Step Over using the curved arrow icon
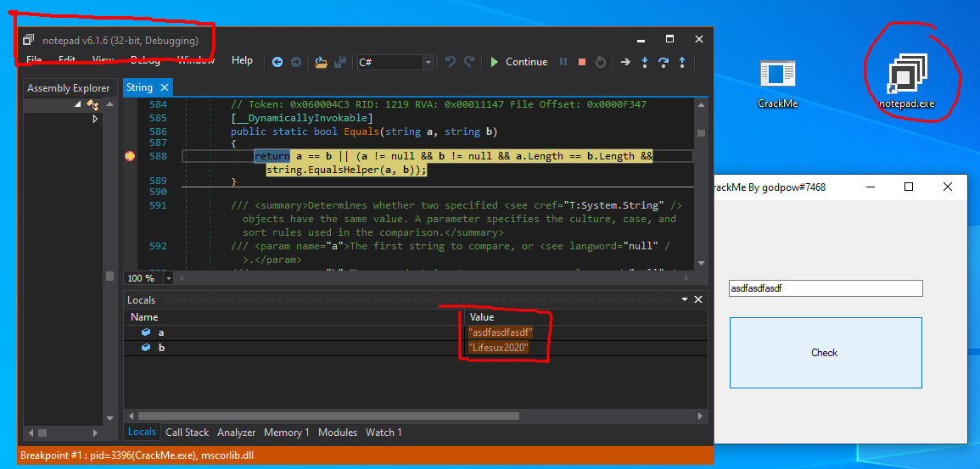The image size is (980, 469). pyautogui.click(x=664, y=62)
